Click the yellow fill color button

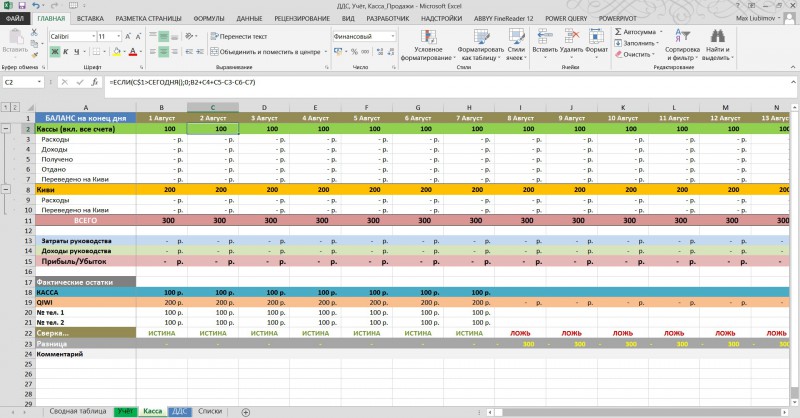coord(117,52)
